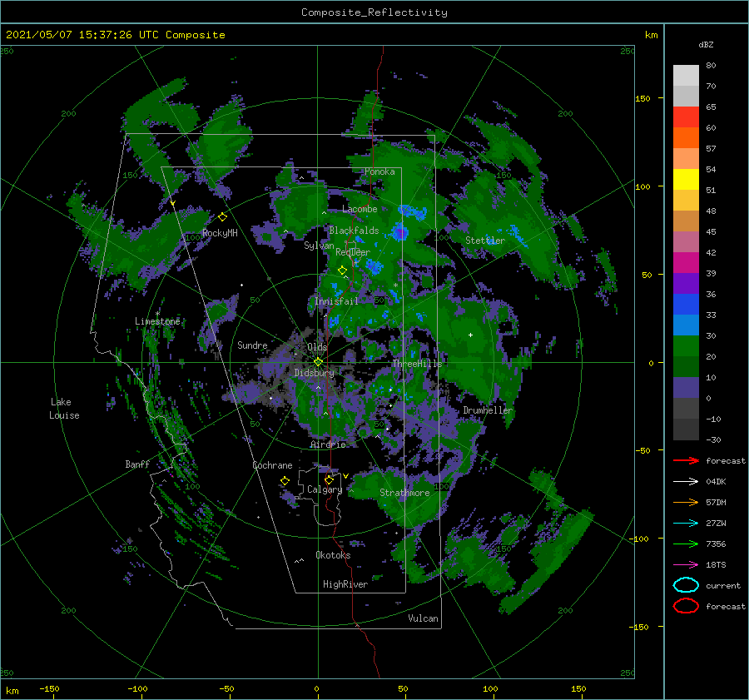Click the yellow diamond marker west of Calgary
The height and width of the screenshot is (700, 749).
click(x=285, y=481)
